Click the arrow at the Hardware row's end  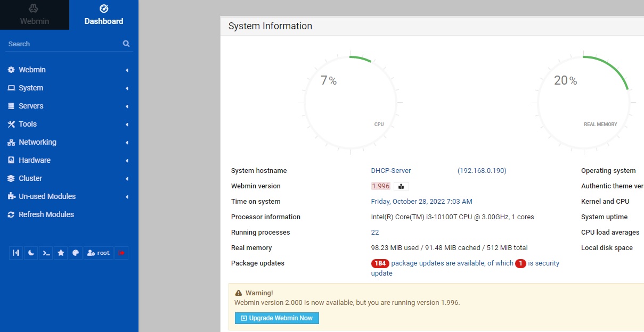[x=127, y=161]
